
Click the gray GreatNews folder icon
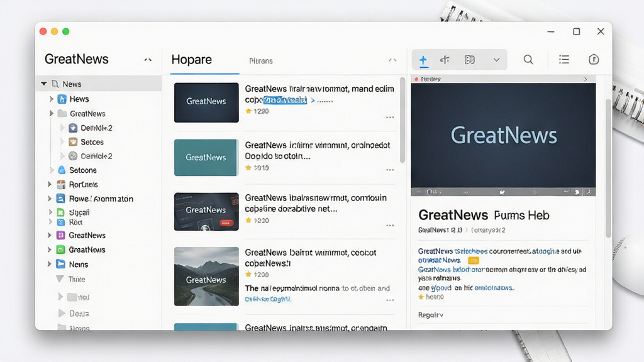pyautogui.click(x=62, y=113)
